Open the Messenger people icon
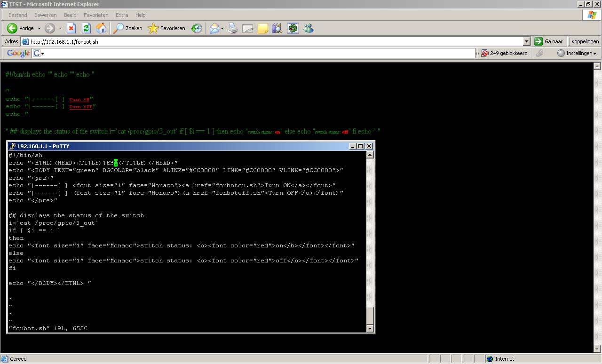This screenshot has width=602, height=364. point(308,28)
